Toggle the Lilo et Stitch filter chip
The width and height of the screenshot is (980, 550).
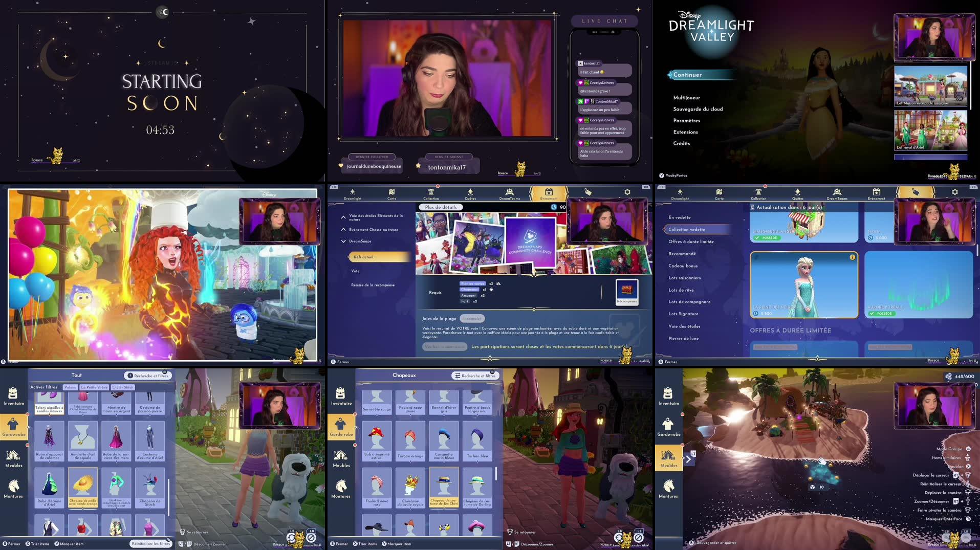[x=122, y=387]
